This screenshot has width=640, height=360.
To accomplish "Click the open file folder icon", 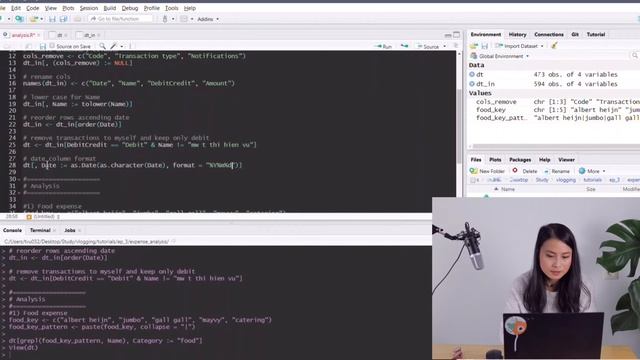I will (34, 19).
